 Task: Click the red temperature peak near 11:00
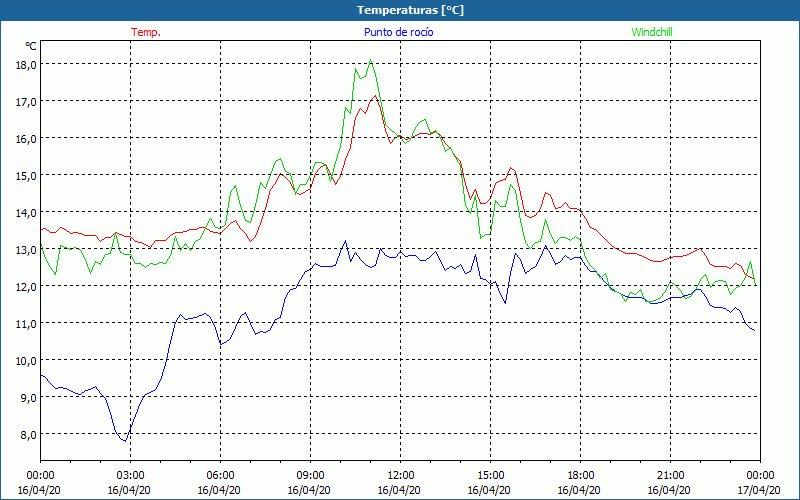click(x=376, y=96)
